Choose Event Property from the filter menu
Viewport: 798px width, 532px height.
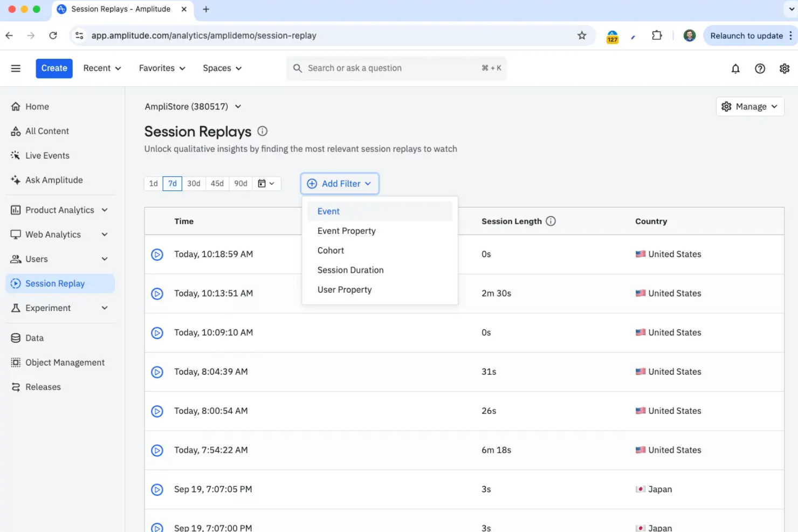pos(380,231)
